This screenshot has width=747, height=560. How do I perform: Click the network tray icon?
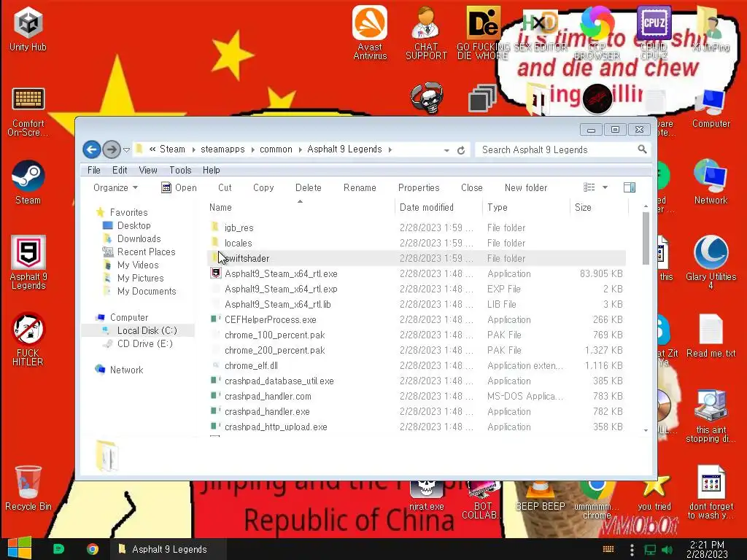(650, 550)
